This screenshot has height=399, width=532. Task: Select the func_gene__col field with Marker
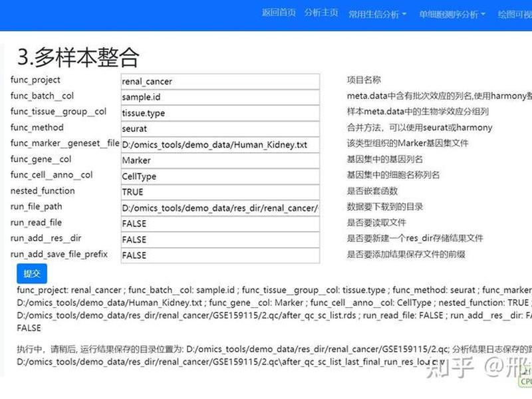tap(220, 160)
